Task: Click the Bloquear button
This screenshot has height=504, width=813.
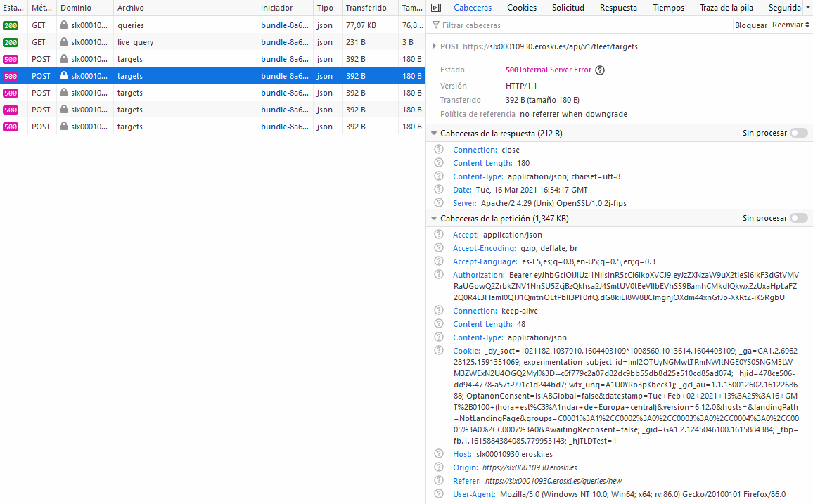Action: coord(750,25)
